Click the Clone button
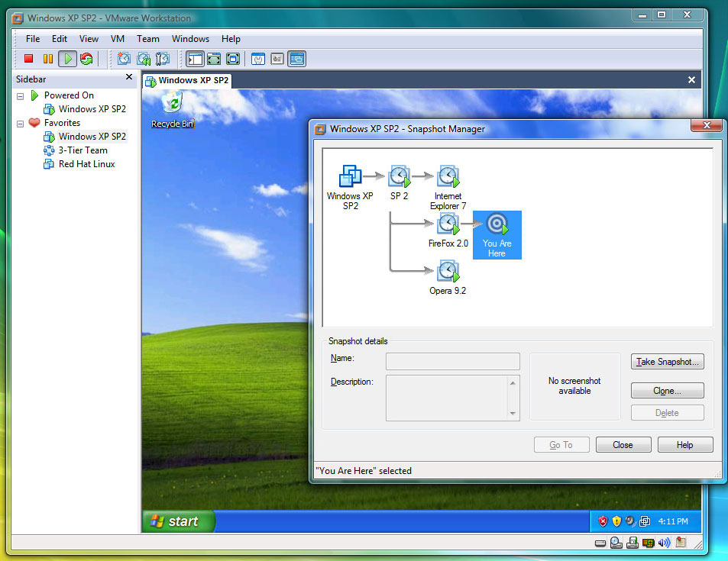Image resolution: width=728 pixels, height=561 pixels. coord(667,390)
